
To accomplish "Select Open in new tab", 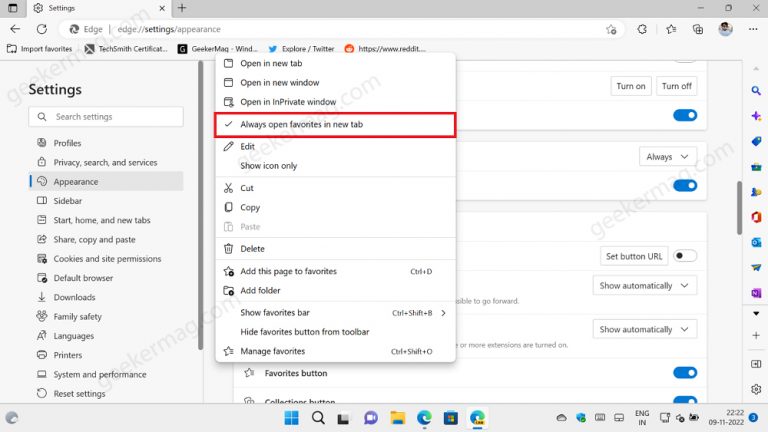I will click(x=335, y=63).
